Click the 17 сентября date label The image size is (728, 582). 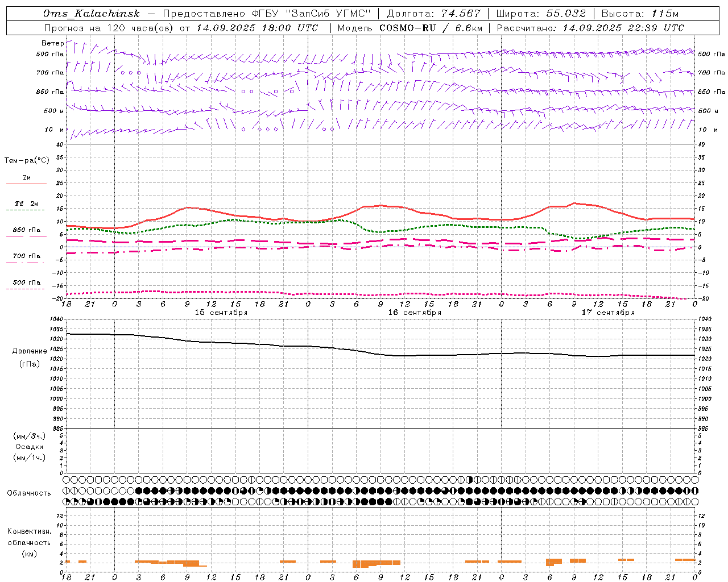pos(608,313)
